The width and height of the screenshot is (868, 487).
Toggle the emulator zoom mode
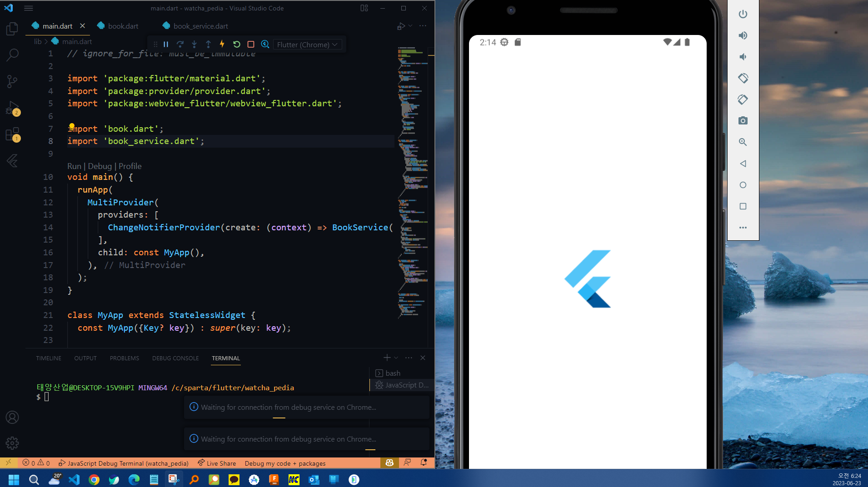point(743,142)
